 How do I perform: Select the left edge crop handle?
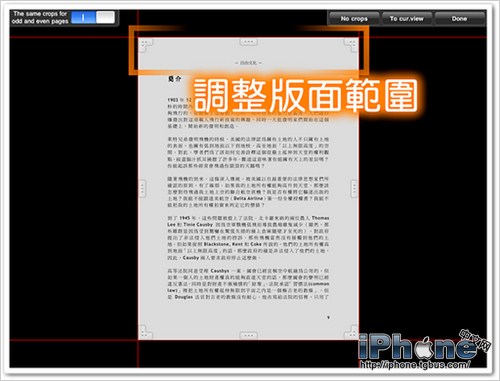click(142, 189)
